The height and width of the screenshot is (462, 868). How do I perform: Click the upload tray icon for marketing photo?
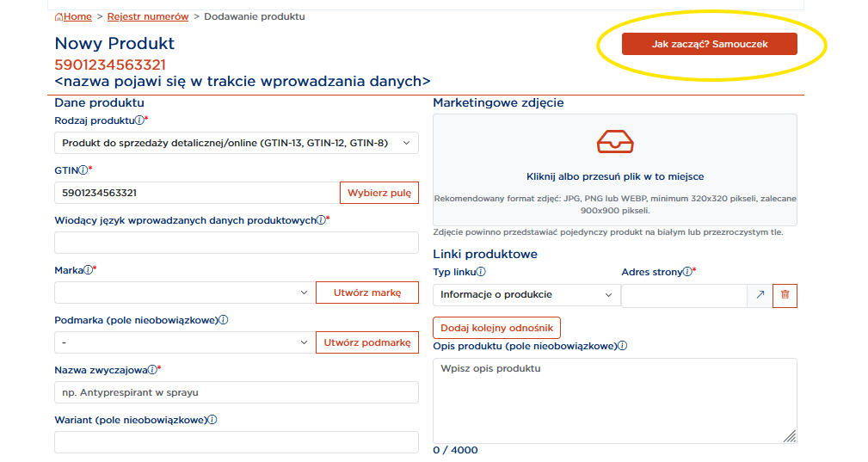(x=614, y=141)
